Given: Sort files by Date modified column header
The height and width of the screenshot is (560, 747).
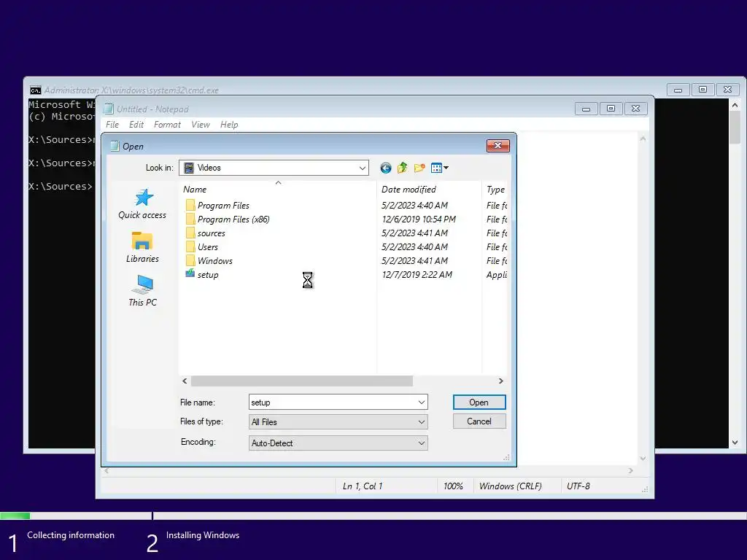Looking at the screenshot, I should pyautogui.click(x=429, y=189).
